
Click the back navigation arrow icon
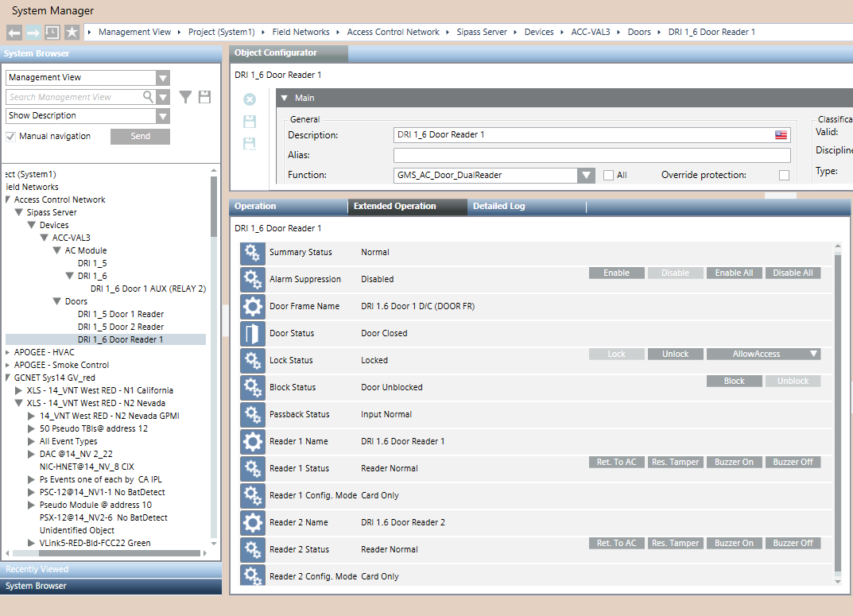pyautogui.click(x=14, y=32)
